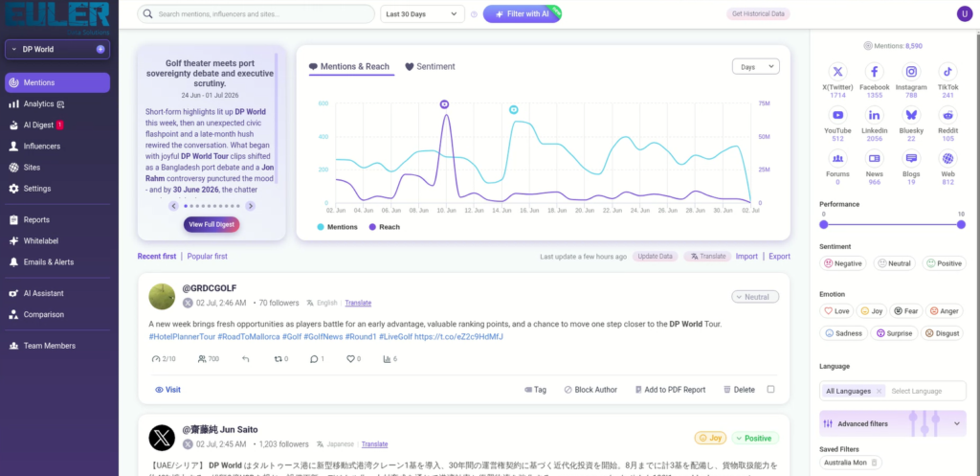
Task: Open the Positive sentiment tag on Jun Saito post
Action: pos(755,438)
